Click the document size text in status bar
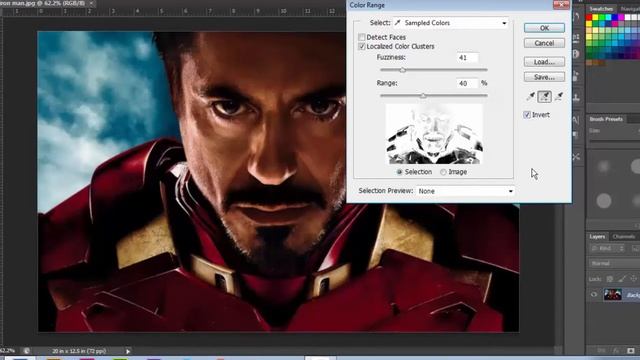 point(79,351)
